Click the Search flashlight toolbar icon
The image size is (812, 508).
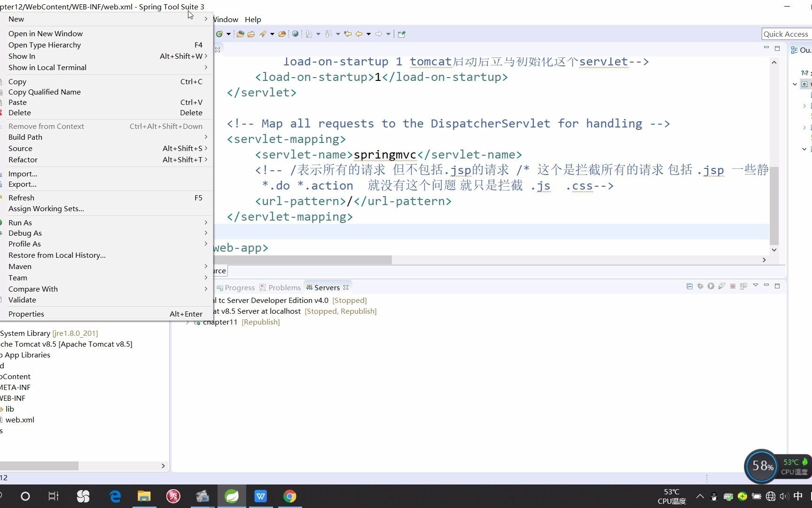click(x=263, y=34)
